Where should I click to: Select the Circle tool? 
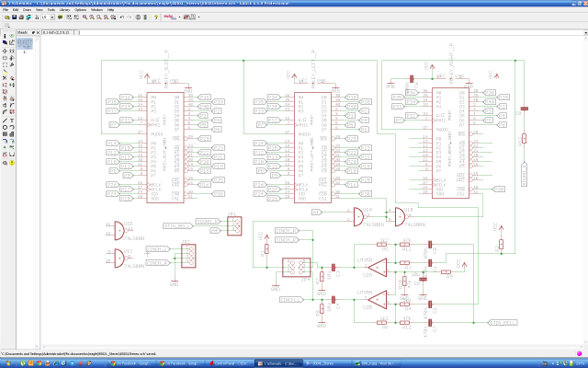coord(5,127)
